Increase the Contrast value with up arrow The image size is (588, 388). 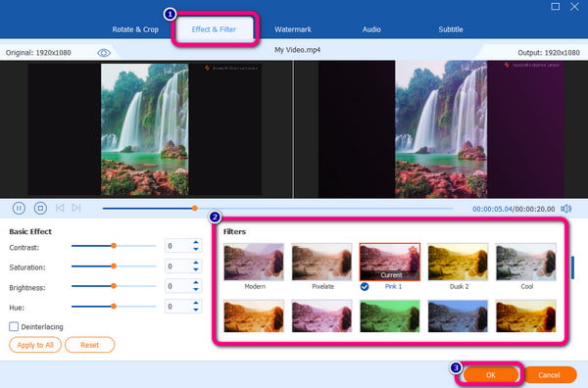196,243
